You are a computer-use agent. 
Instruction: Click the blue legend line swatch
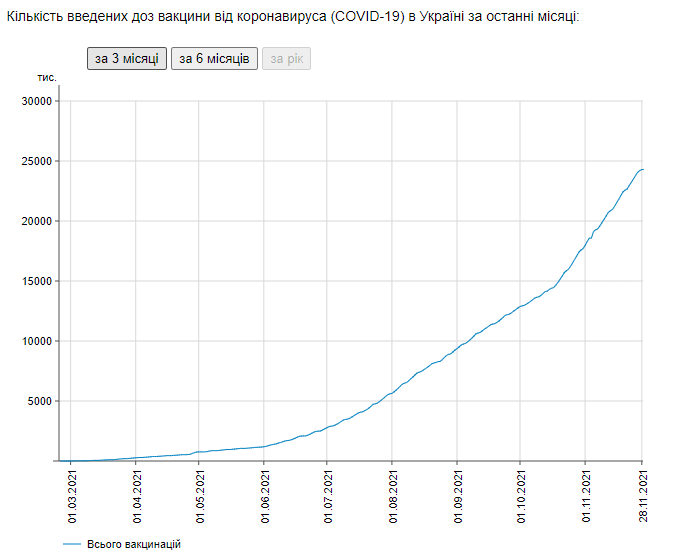tap(71, 543)
